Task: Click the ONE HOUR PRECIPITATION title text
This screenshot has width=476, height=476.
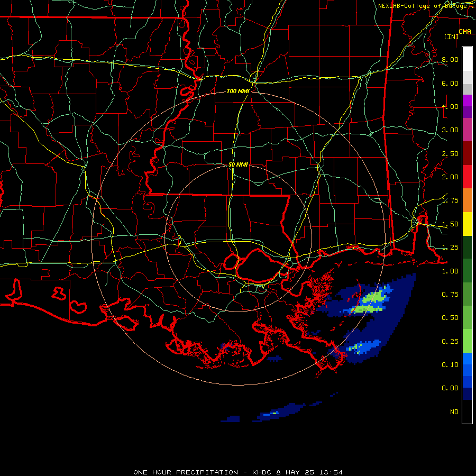Action: click(186, 472)
